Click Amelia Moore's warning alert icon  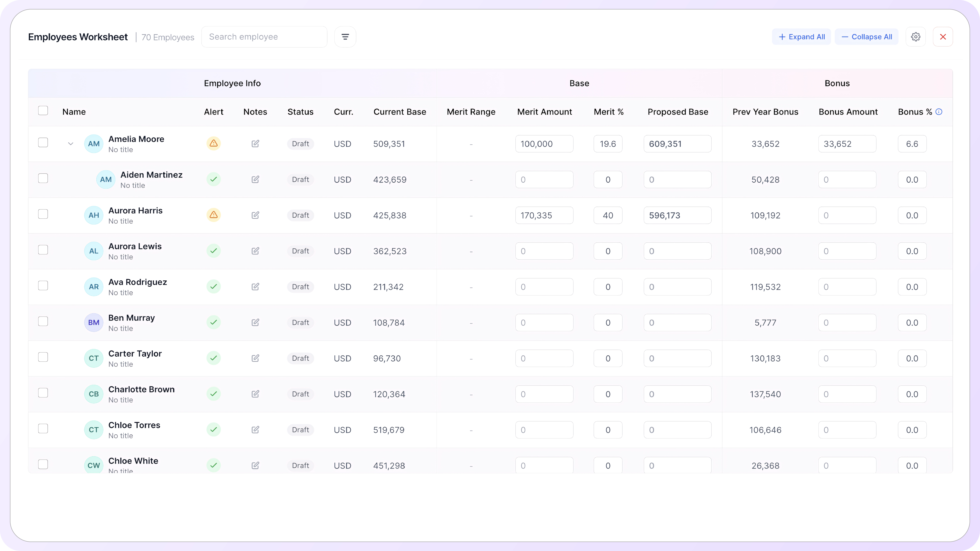[213, 143]
